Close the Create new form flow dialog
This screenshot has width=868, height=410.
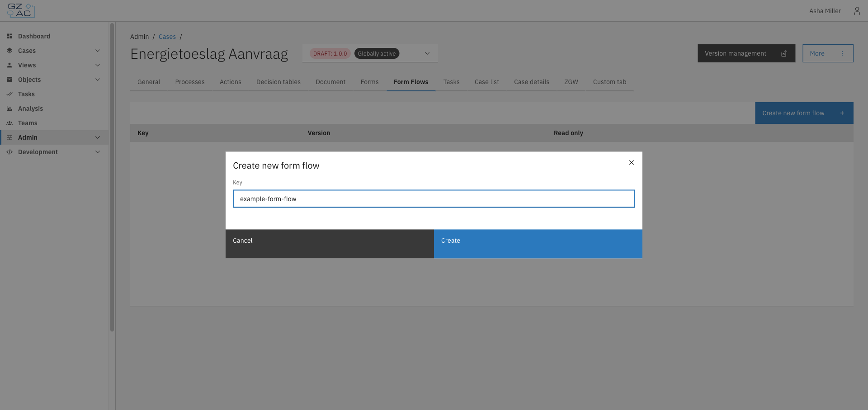(632, 163)
